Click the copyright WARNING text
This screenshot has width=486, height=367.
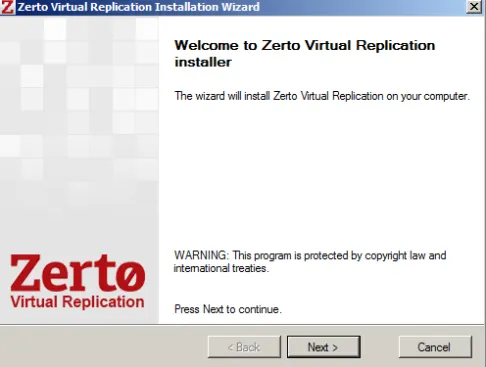310,262
